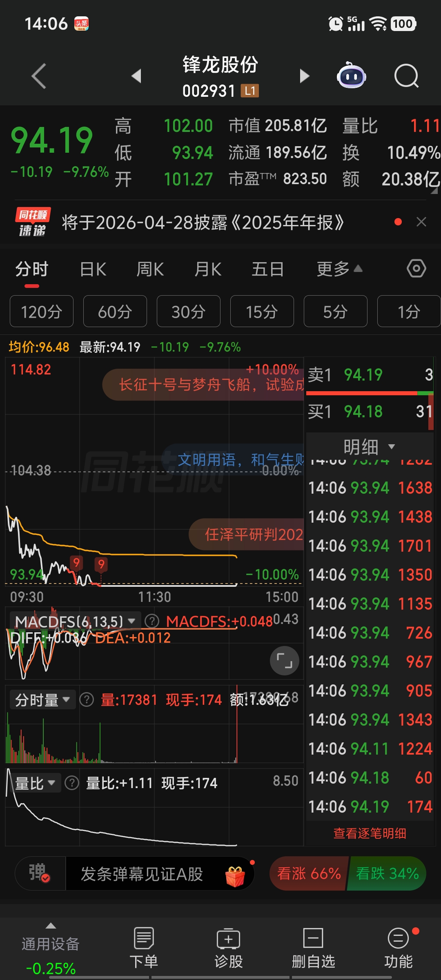
Task: Open 功能 functions menu
Action: coord(398,948)
